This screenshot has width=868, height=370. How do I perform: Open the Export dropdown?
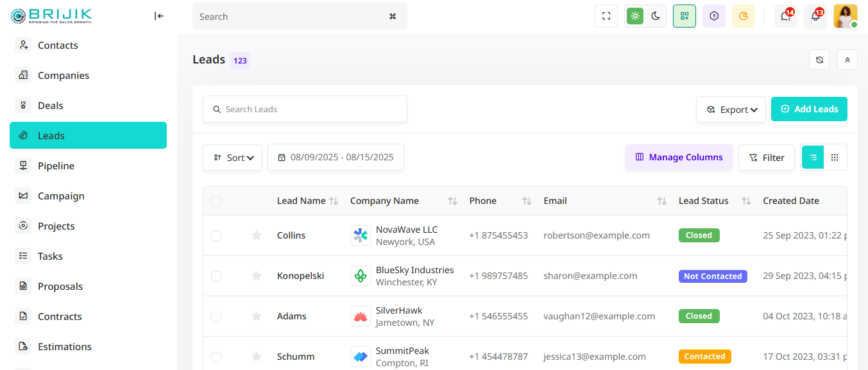pyautogui.click(x=731, y=109)
